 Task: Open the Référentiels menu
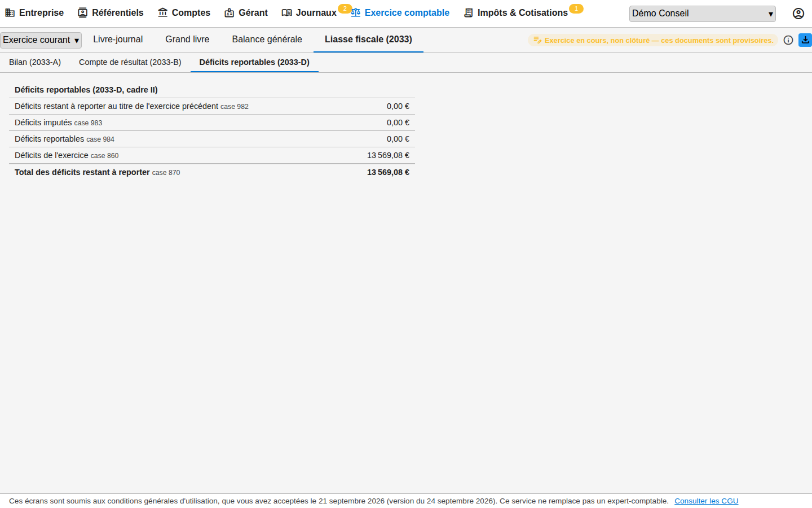111,13
